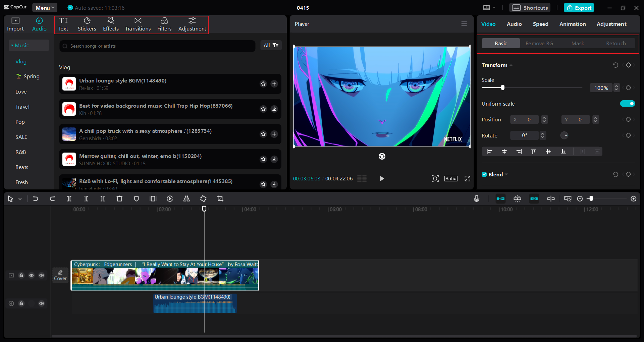Click the Cover button on video track
The image size is (644, 342).
click(x=60, y=275)
